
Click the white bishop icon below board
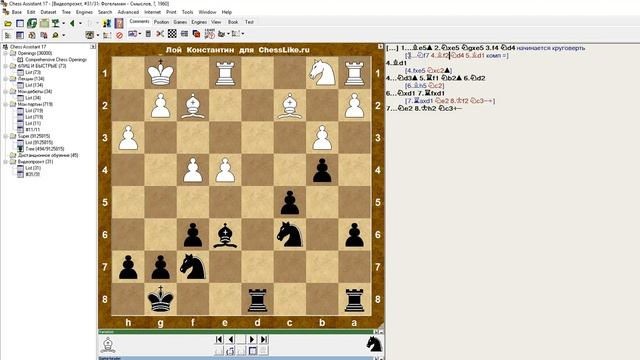point(108,345)
